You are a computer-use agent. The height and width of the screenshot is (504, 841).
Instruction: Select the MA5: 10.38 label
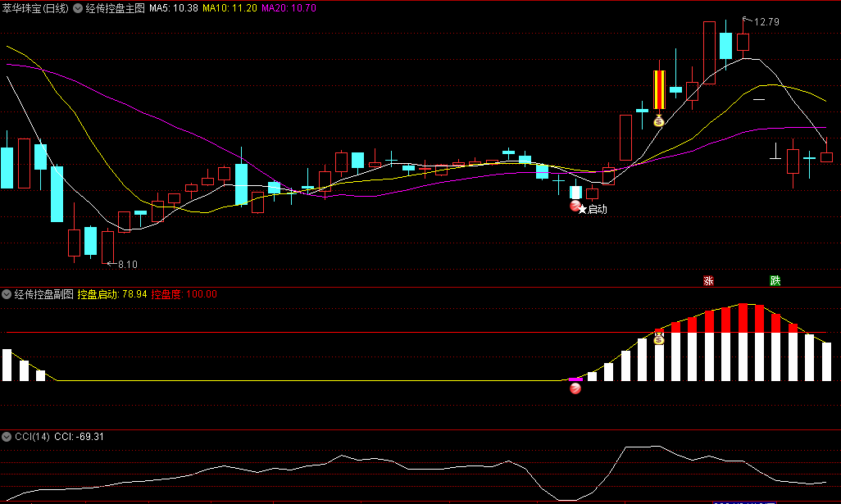click(x=174, y=8)
